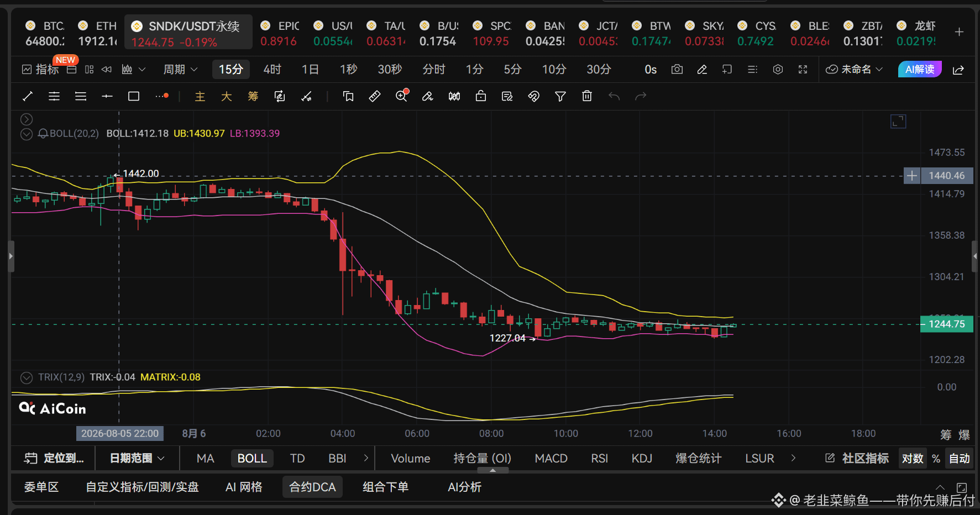Click the AI解读 button

[x=920, y=69]
